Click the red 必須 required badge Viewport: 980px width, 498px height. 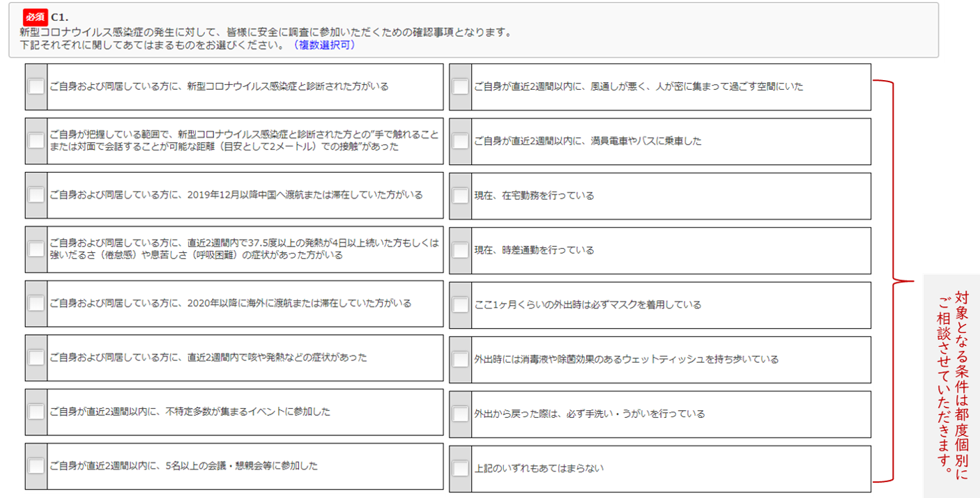click(x=35, y=17)
